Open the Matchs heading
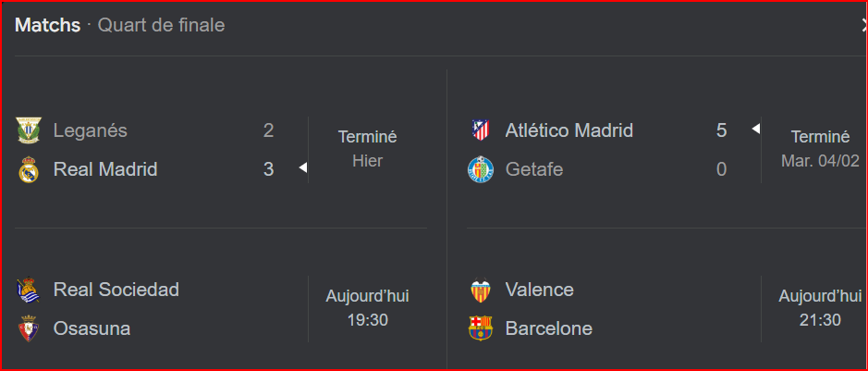868x371 pixels. pyautogui.click(x=48, y=25)
